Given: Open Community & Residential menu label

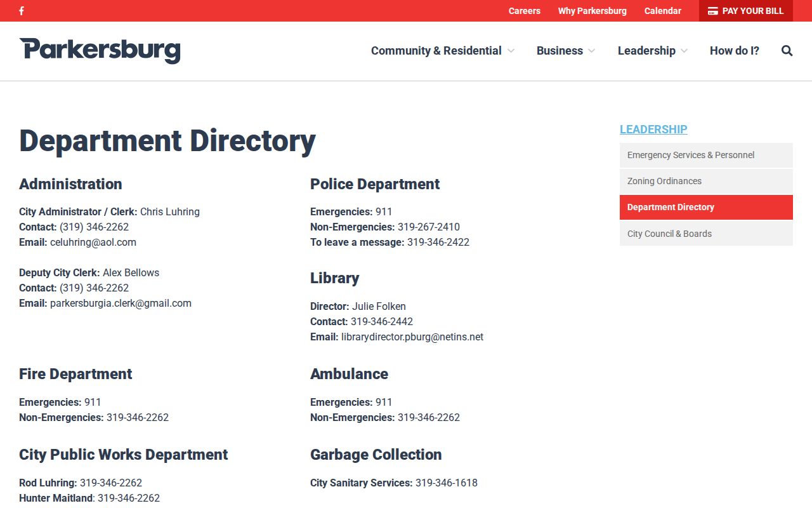Looking at the screenshot, I should (436, 51).
